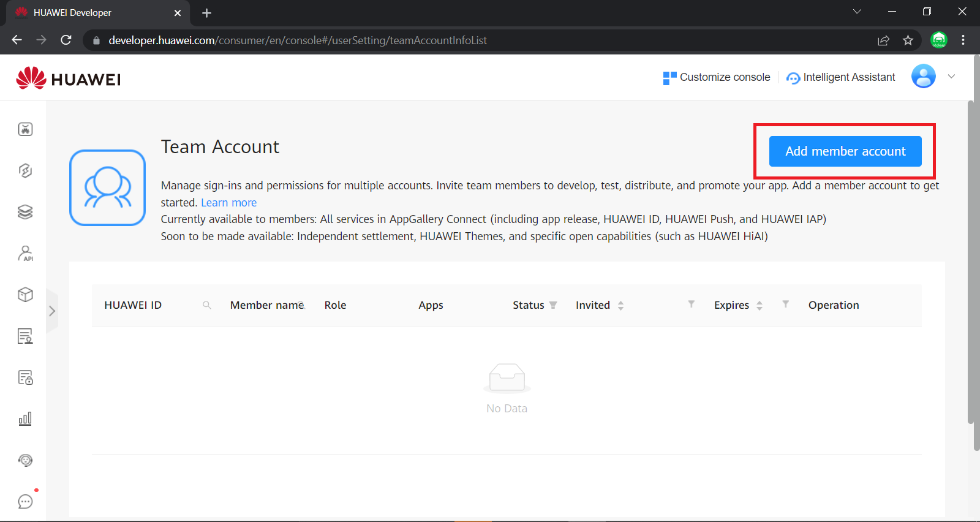The image size is (980, 522).
Task: Expand the left sidebar with arrow handle
Action: point(52,311)
